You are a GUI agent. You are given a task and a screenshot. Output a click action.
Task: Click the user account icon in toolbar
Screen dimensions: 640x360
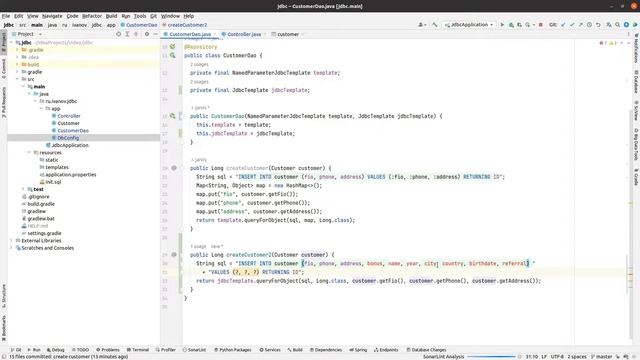422,25
